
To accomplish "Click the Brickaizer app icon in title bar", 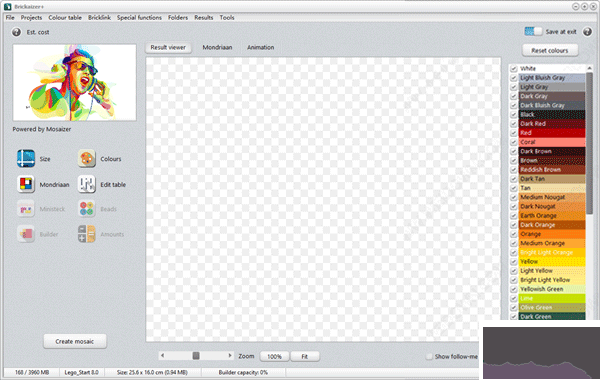I will pos(7,7).
